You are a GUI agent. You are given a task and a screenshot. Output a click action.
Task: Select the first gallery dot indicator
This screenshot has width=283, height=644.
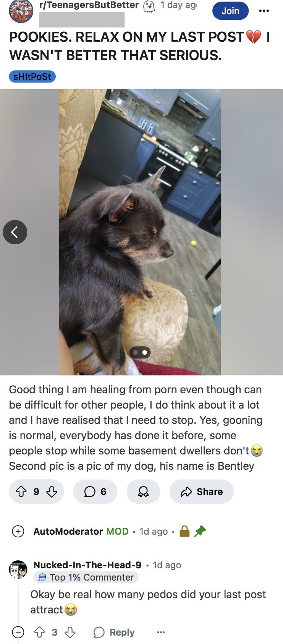136,352
